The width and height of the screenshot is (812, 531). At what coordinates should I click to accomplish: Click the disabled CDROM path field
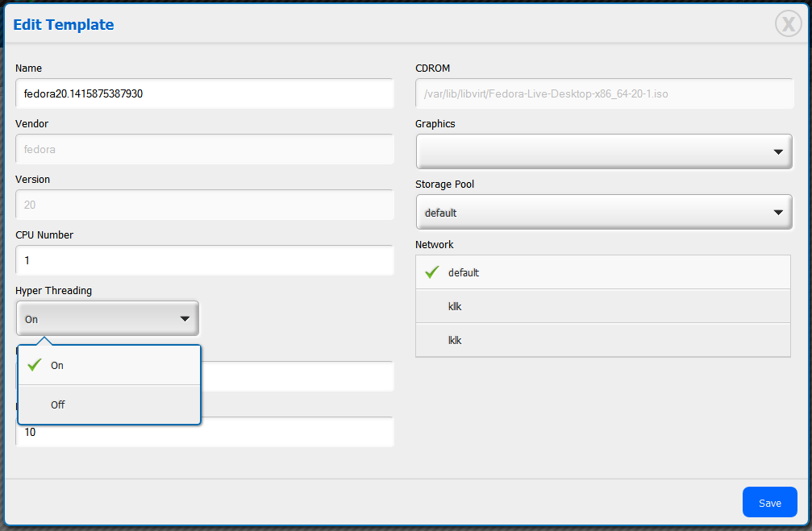tap(604, 93)
